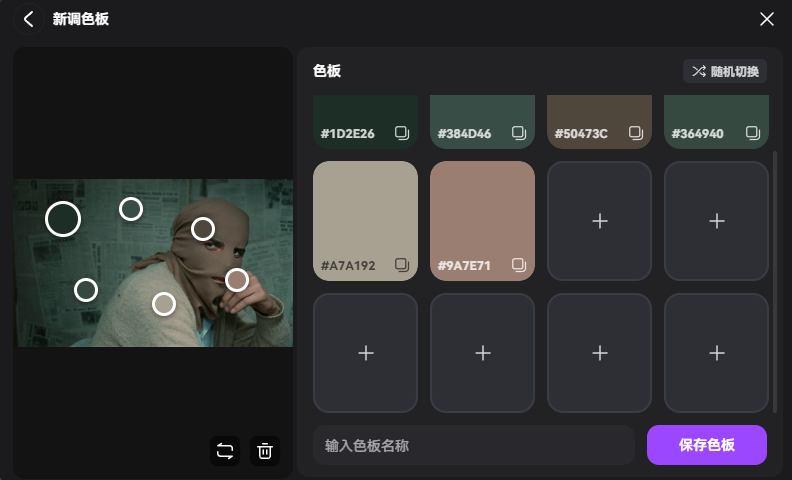
Task: Select the large dark green picker circle
Action: click(63, 219)
